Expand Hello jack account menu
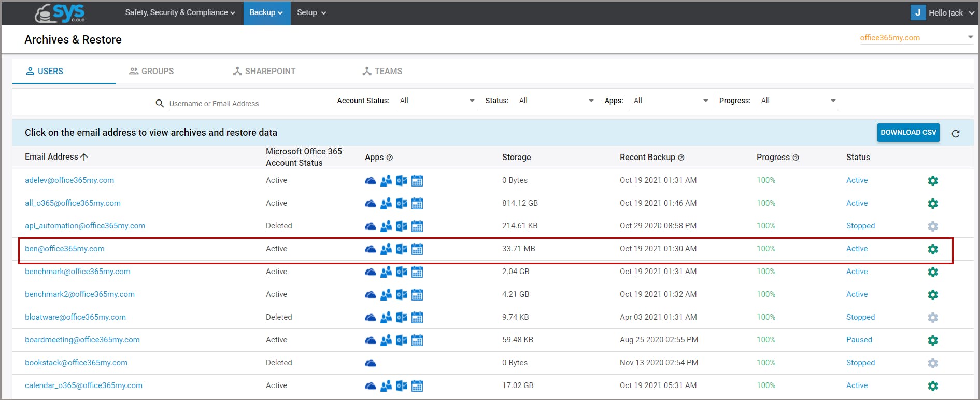 click(x=951, y=12)
